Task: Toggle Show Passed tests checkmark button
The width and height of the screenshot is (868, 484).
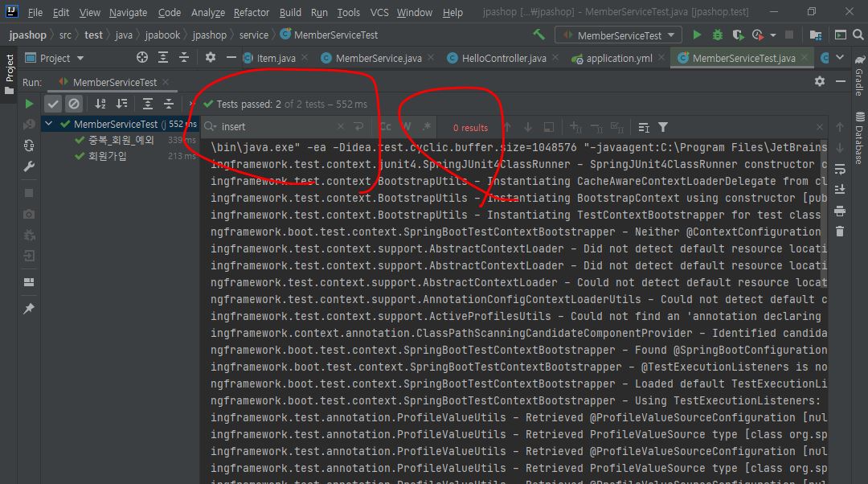Action: pyautogui.click(x=53, y=104)
